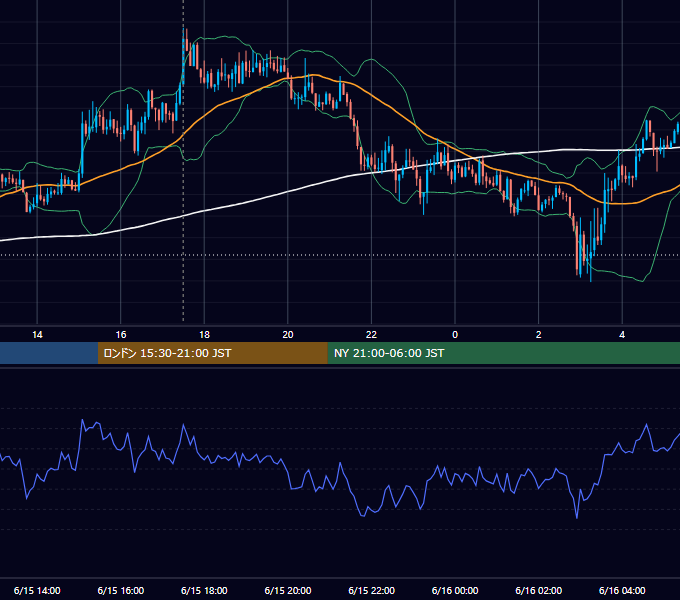Viewport: 680px width, 600px height.
Task: Click the 2 hour label on price chart axis
Action: point(538,335)
